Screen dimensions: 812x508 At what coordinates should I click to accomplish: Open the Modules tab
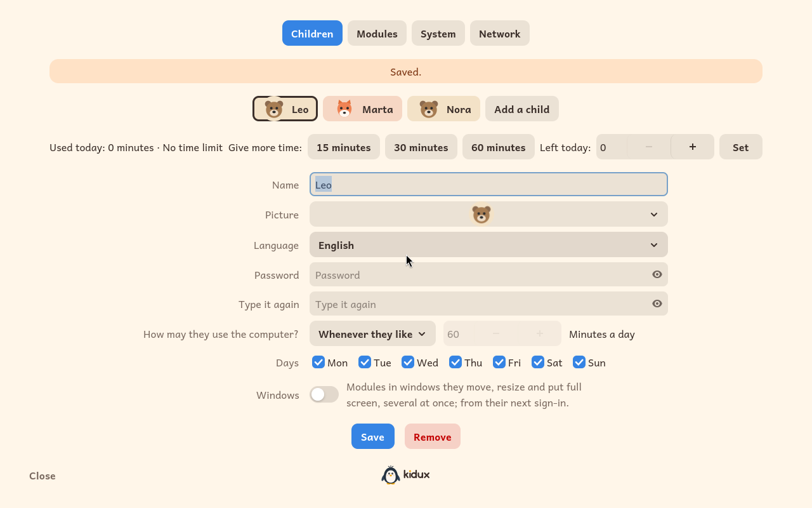point(377,33)
